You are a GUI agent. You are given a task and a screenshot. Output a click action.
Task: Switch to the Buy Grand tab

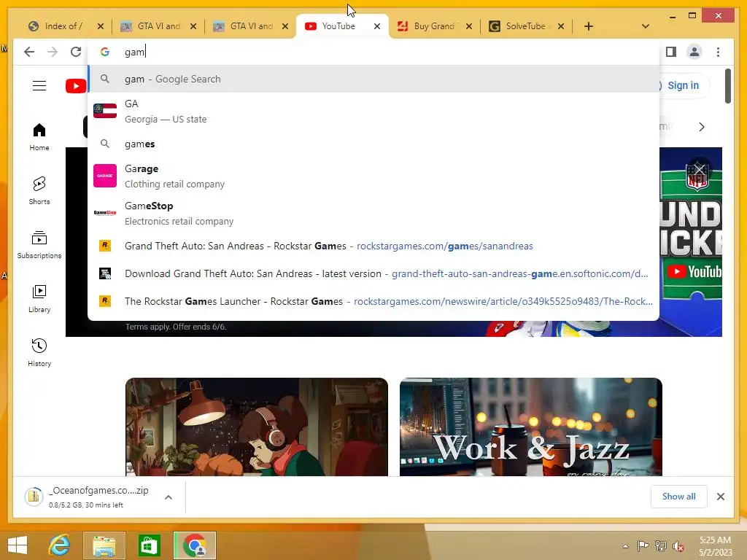click(x=434, y=26)
